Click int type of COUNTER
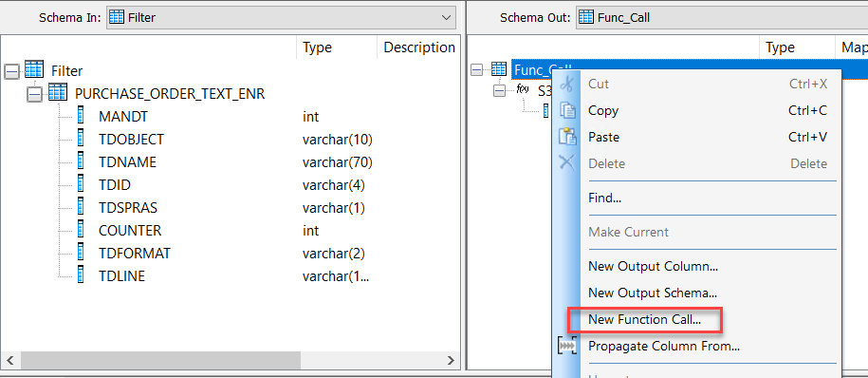The image size is (868, 378). click(x=310, y=230)
